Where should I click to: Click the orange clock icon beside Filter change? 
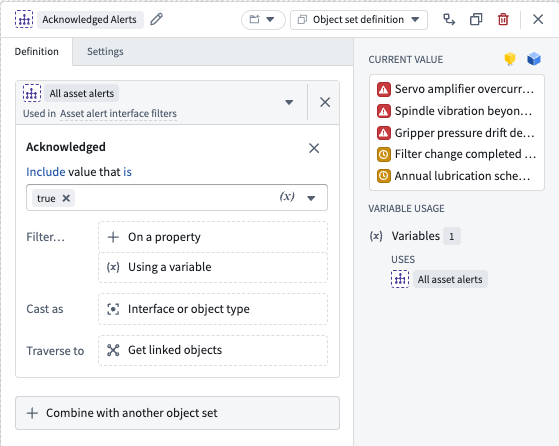[384, 155]
